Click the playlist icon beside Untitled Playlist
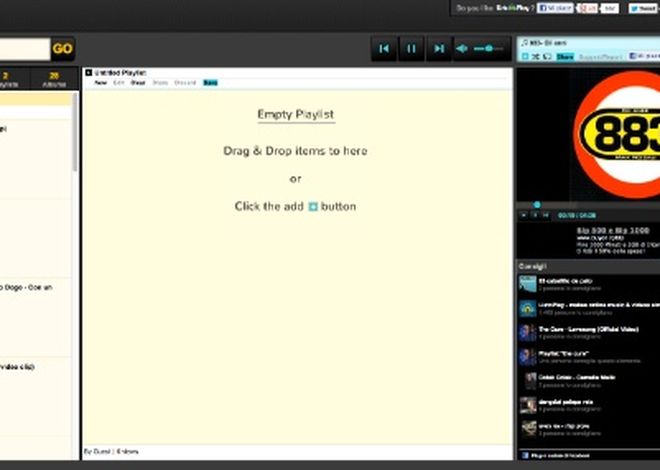The width and height of the screenshot is (660, 470). click(x=88, y=73)
